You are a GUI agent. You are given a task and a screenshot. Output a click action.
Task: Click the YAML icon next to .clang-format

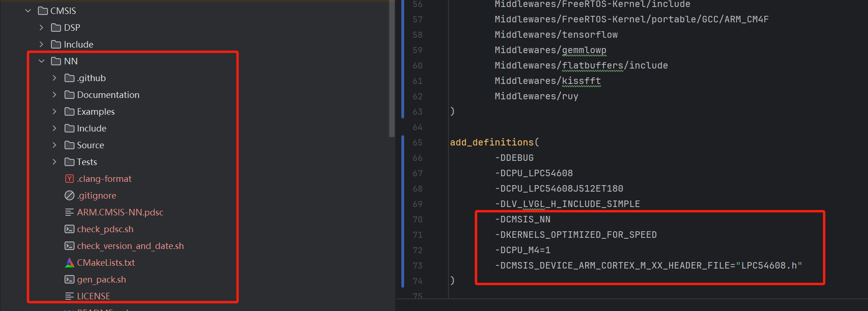(x=70, y=179)
